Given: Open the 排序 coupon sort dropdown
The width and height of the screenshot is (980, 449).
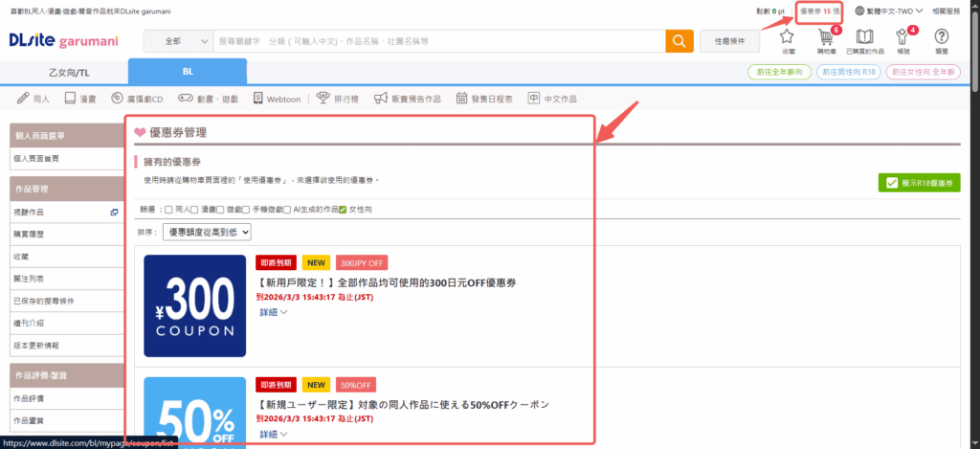Looking at the screenshot, I should click(207, 232).
